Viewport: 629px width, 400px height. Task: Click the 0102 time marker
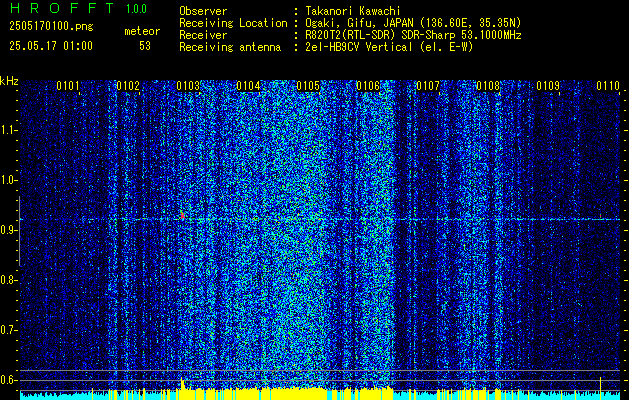click(128, 85)
